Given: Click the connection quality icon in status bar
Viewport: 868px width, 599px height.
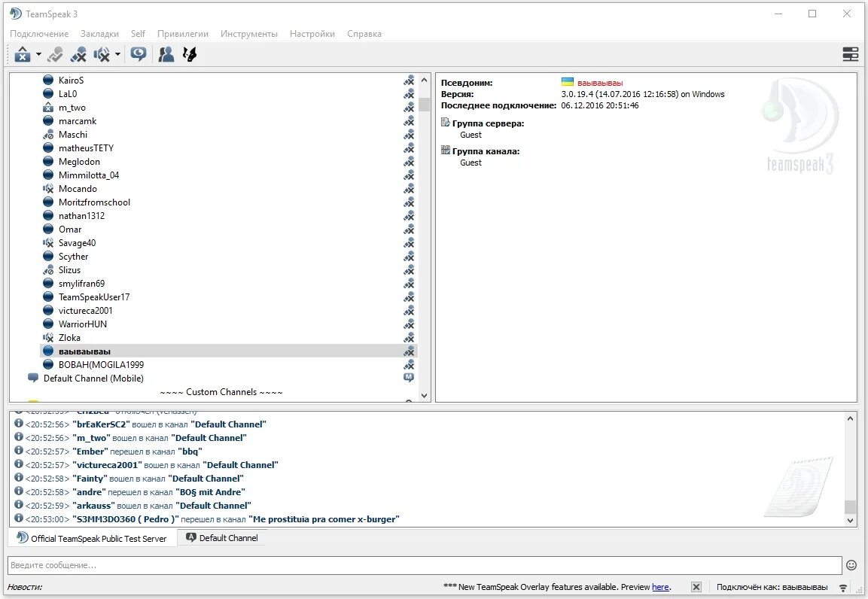Looking at the screenshot, I should click(842, 588).
